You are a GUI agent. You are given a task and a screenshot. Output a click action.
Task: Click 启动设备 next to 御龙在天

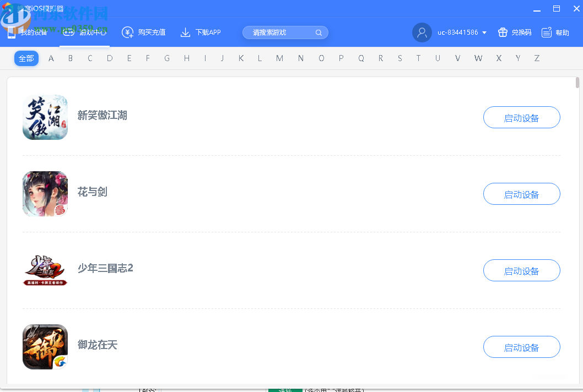[521, 347]
